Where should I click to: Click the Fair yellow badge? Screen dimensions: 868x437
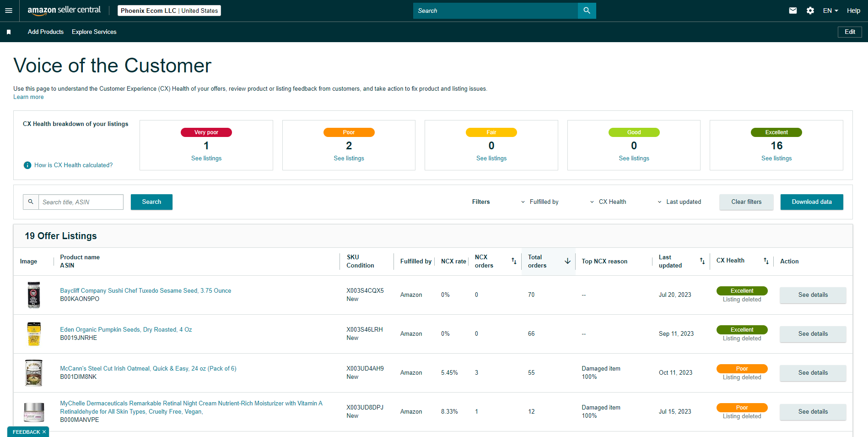coord(491,132)
